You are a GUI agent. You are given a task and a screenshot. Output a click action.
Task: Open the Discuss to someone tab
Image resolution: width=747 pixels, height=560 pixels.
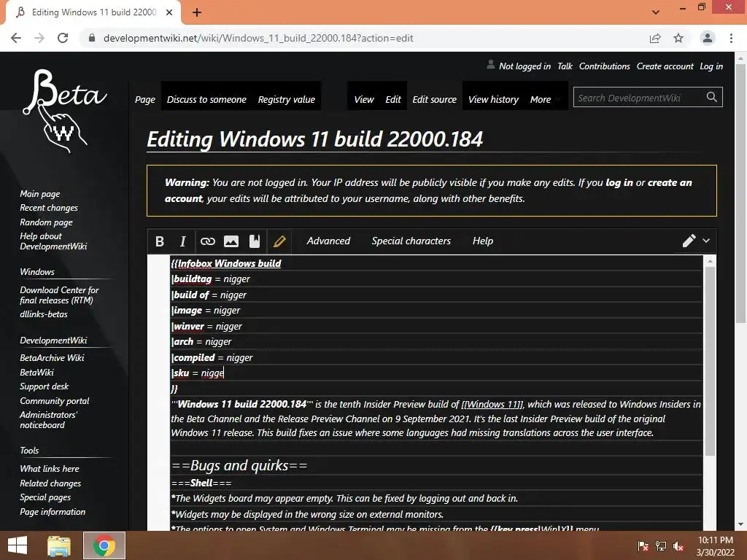click(x=206, y=99)
